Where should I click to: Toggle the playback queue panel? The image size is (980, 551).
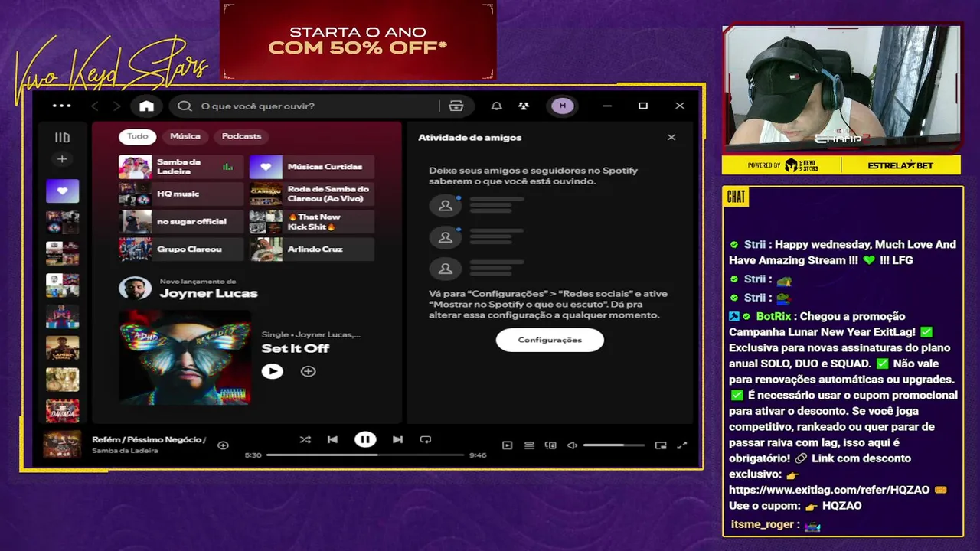528,445
